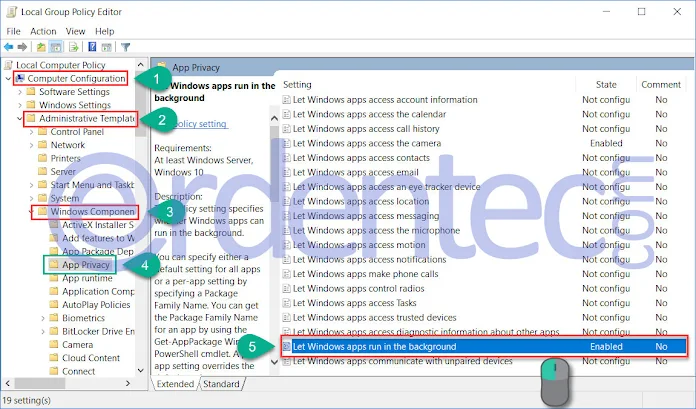Click folder icon beside Network
This screenshot has width=696, height=409.
point(43,145)
